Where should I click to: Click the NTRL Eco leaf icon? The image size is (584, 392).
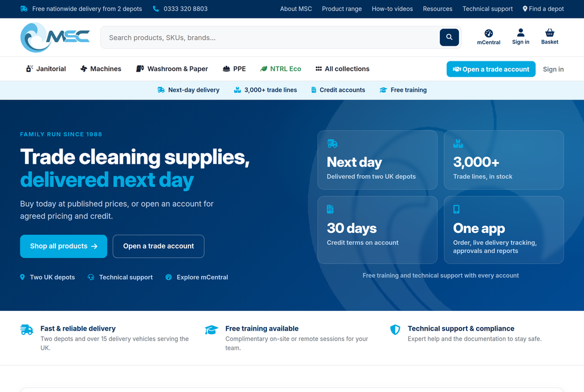(x=263, y=69)
